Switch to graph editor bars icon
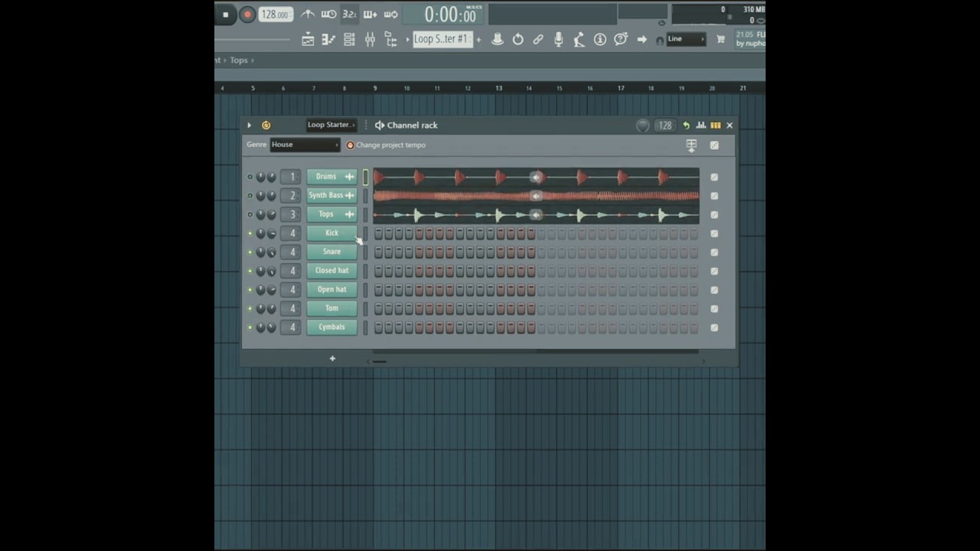980x551 pixels. (701, 126)
